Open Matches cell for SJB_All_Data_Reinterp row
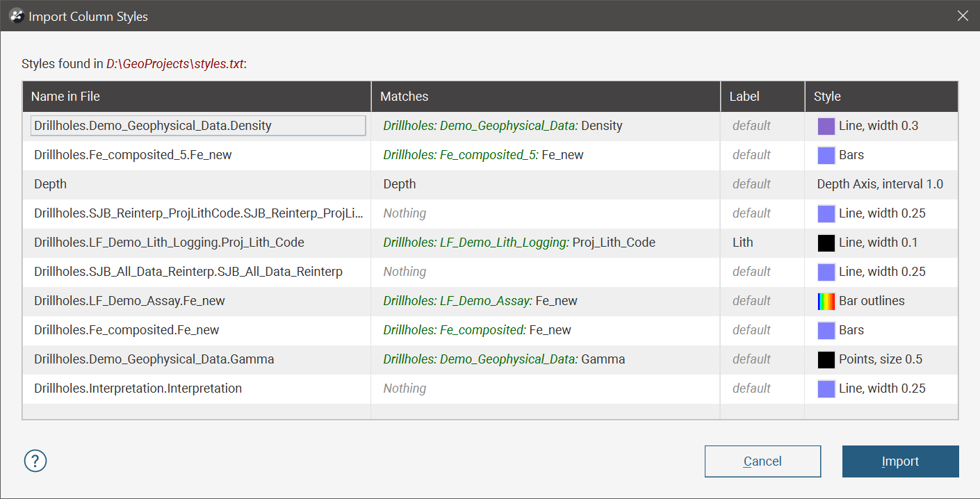The image size is (980, 499). click(546, 272)
